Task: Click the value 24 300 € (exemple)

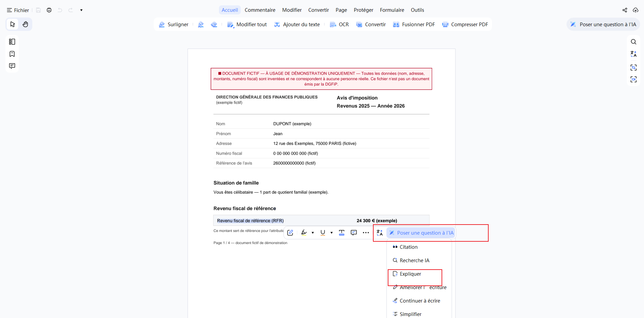Action: pyautogui.click(x=377, y=221)
